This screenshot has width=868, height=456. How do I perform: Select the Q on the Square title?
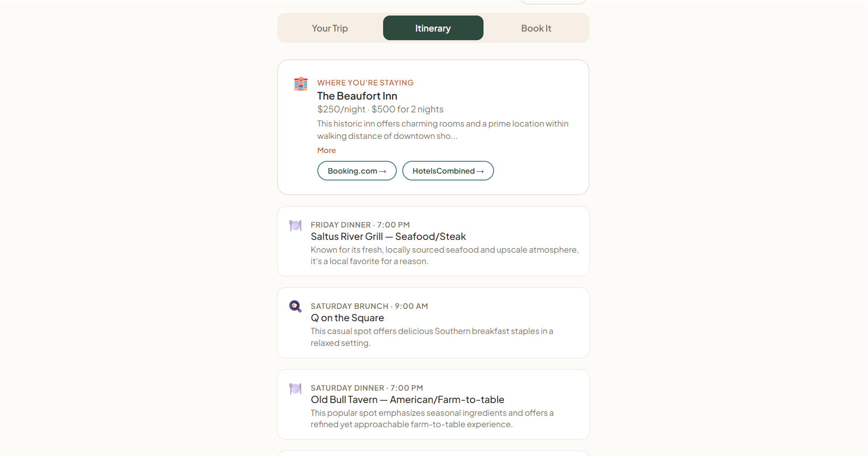click(x=347, y=318)
